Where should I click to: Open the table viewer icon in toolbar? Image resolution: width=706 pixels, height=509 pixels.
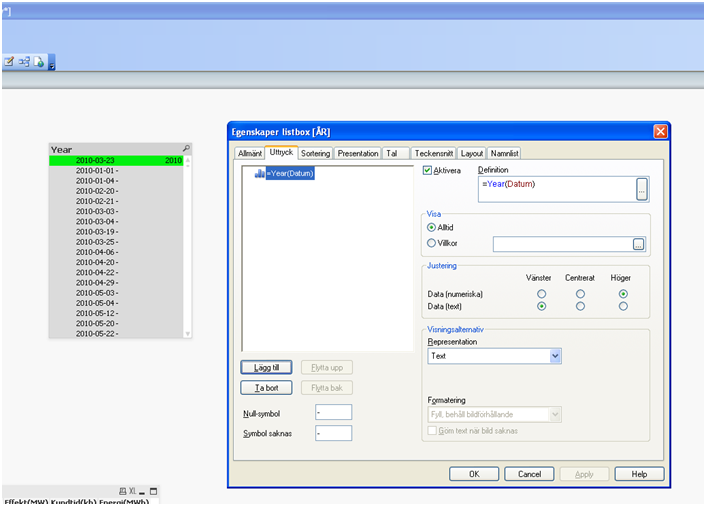(24, 62)
